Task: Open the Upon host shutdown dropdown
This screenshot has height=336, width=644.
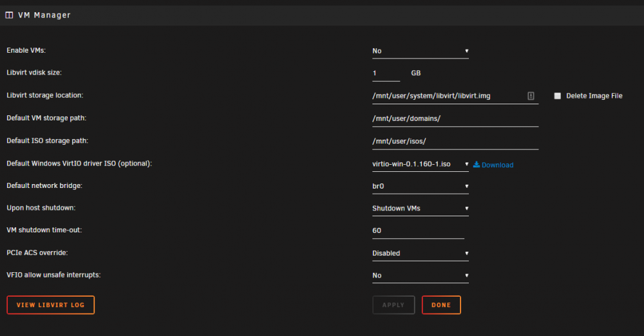Action: (x=420, y=209)
